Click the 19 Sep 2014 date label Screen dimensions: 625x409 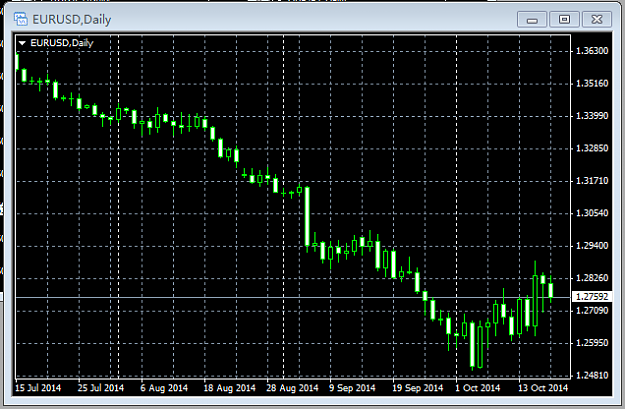418,387
